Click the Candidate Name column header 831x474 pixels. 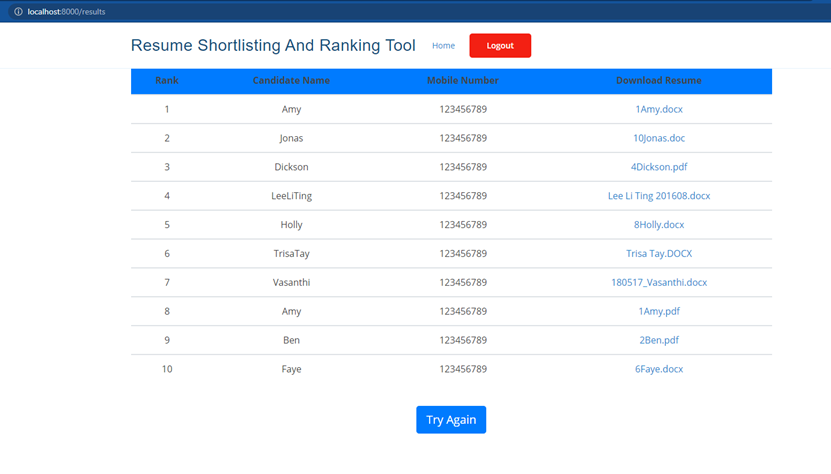tap(291, 81)
